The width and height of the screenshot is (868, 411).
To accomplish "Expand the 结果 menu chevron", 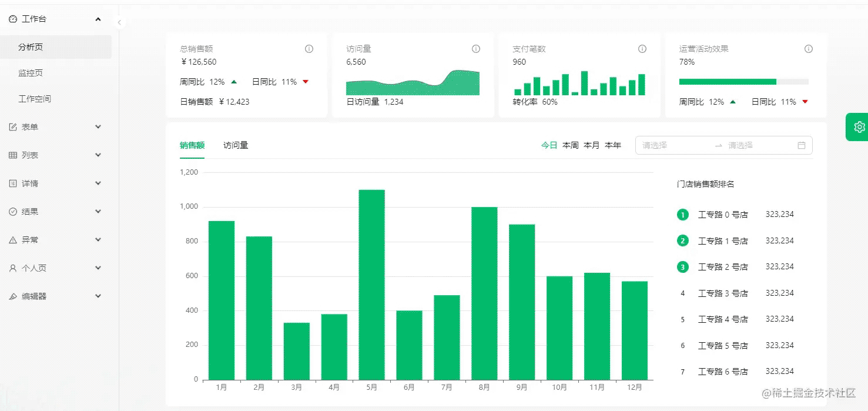I will (98, 212).
